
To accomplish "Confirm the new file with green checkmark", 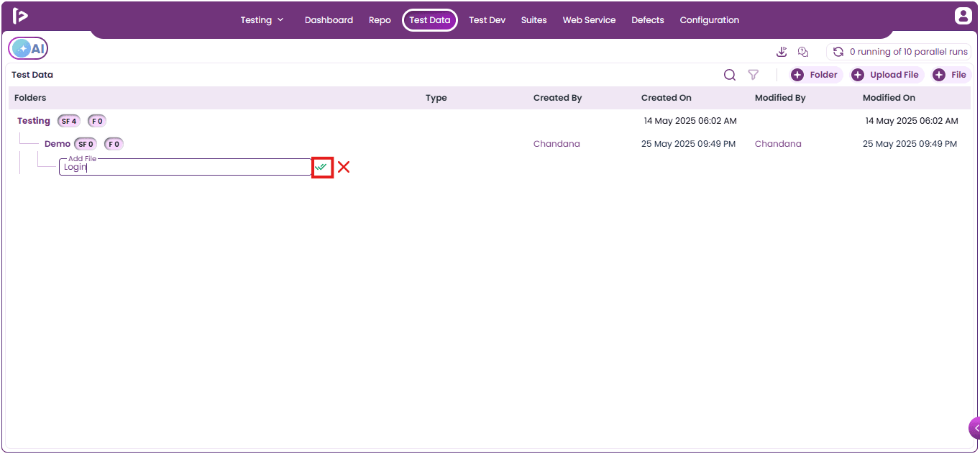I will (x=321, y=167).
